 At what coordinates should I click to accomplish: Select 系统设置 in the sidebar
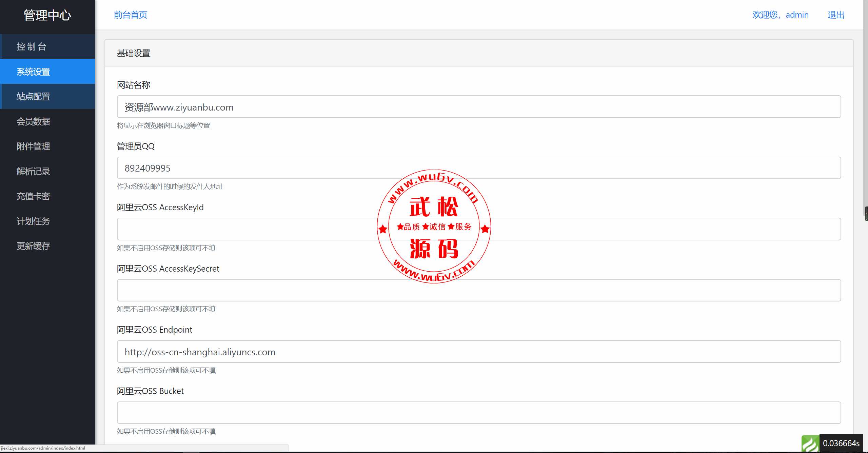coord(47,72)
